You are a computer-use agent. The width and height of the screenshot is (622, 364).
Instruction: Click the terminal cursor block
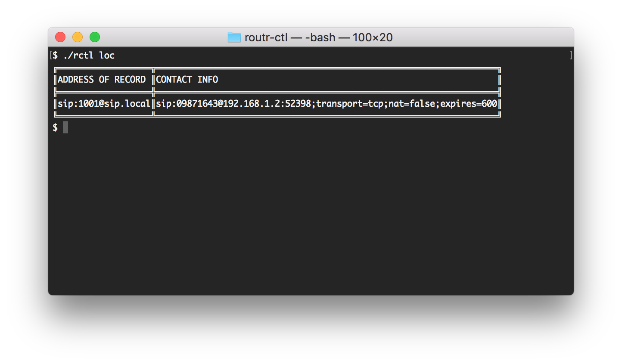[65, 127]
